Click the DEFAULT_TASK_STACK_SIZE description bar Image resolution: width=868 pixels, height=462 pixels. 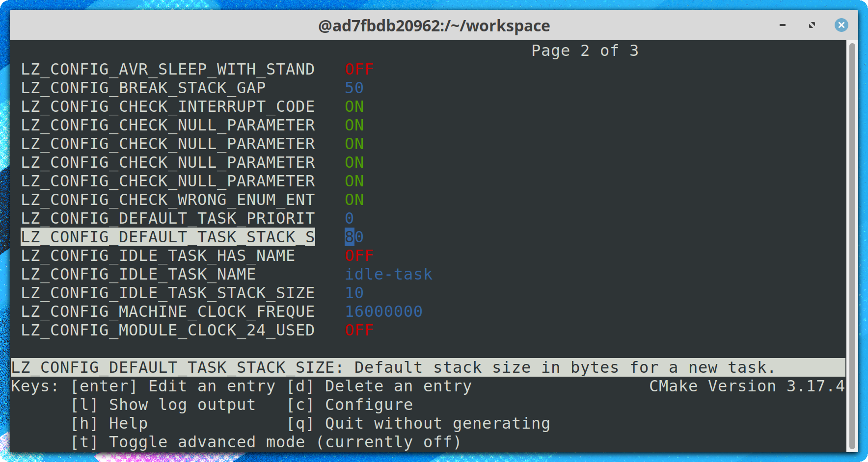click(x=428, y=367)
